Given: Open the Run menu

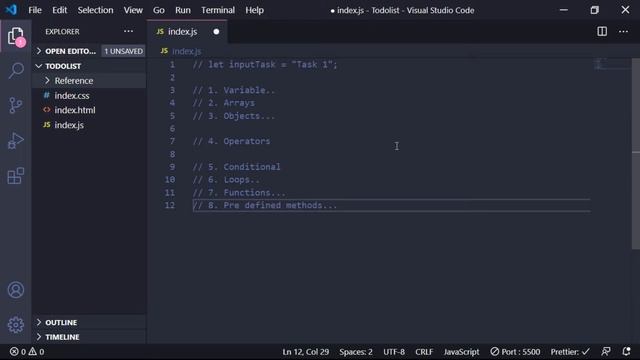Looking at the screenshot, I should coord(182,10).
